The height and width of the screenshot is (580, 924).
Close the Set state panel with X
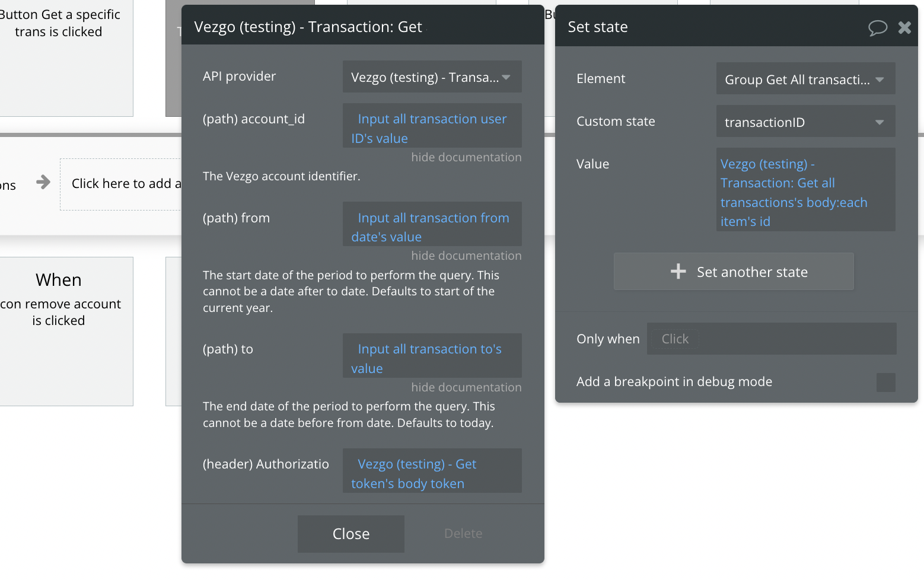click(904, 27)
